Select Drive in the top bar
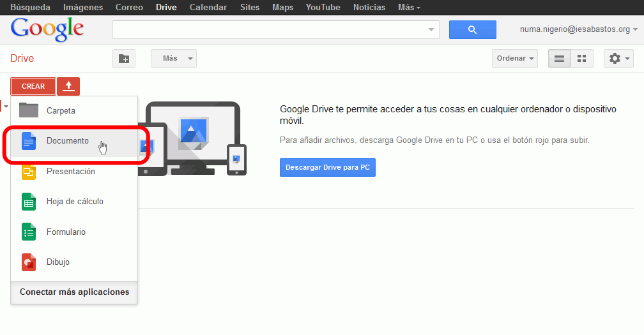This screenshot has width=644, height=335. [166, 8]
